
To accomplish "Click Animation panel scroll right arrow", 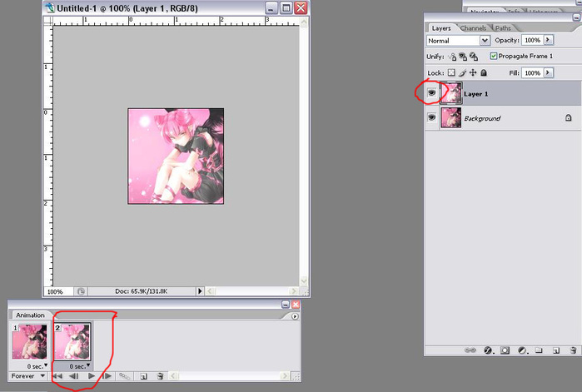I will [x=285, y=376].
